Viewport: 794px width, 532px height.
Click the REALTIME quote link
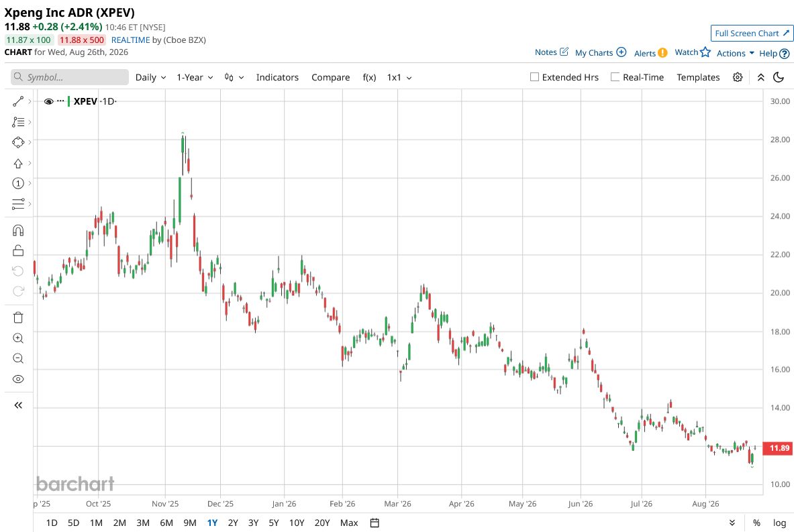[131, 40]
